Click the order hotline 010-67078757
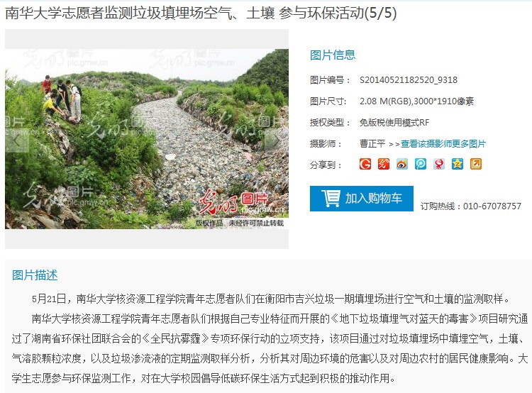This screenshot has width=532, height=393. [492, 206]
